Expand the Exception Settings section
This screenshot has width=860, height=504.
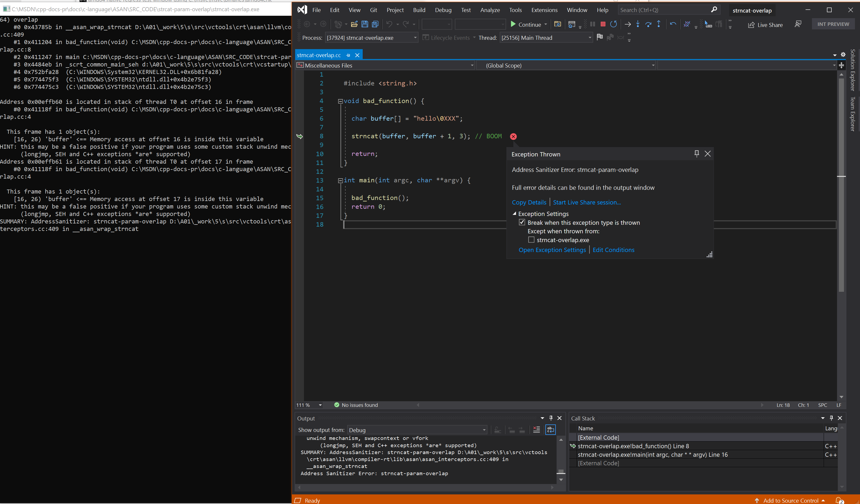click(x=514, y=214)
